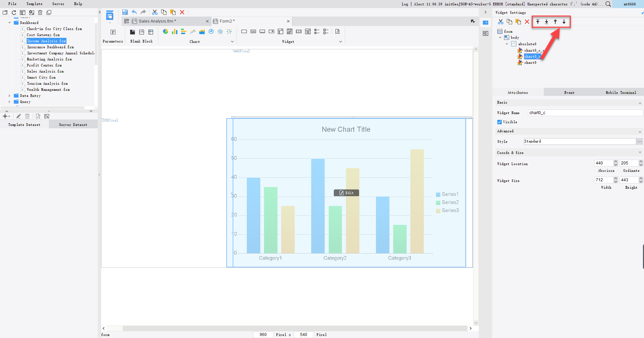644x338 pixels.
Task: Collapse the Dashboard folder
Action: tap(9, 23)
